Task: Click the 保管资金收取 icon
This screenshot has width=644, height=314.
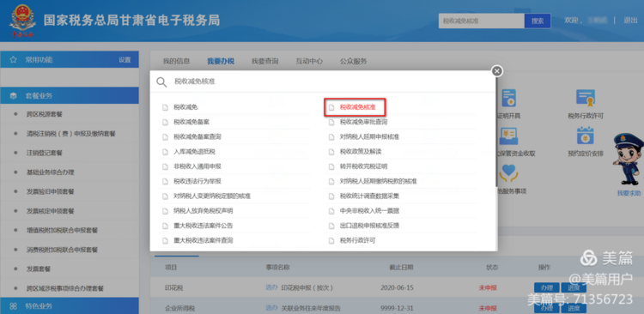Action: (x=509, y=136)
